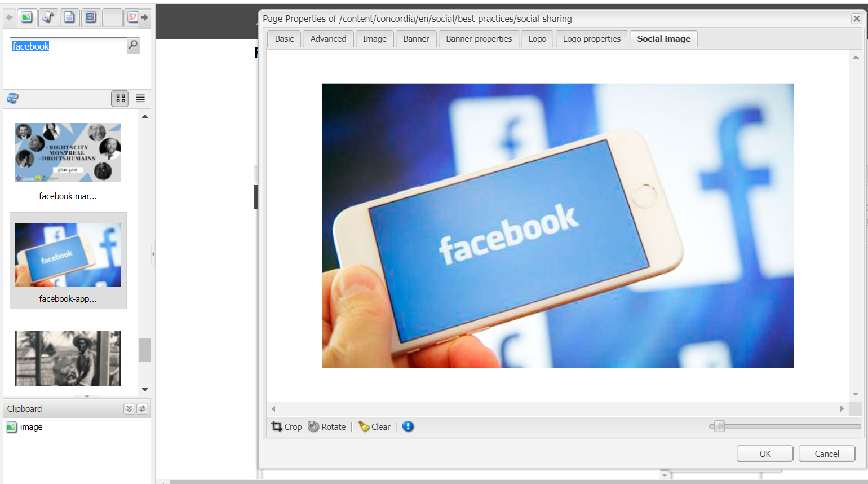Viewport: 868px width, 484px height.
Task: Click the blue info icon in image toolbar
Action: tap(408, 426)
